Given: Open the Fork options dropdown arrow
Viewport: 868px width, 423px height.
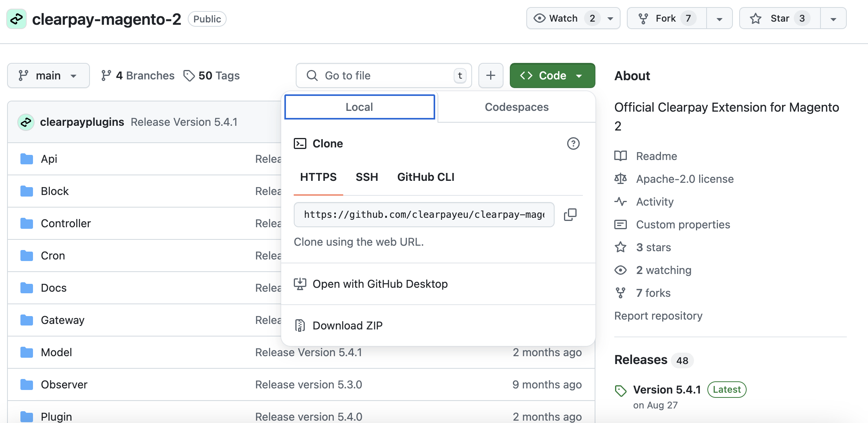Looking at the screenshot, I should (719, 18).
